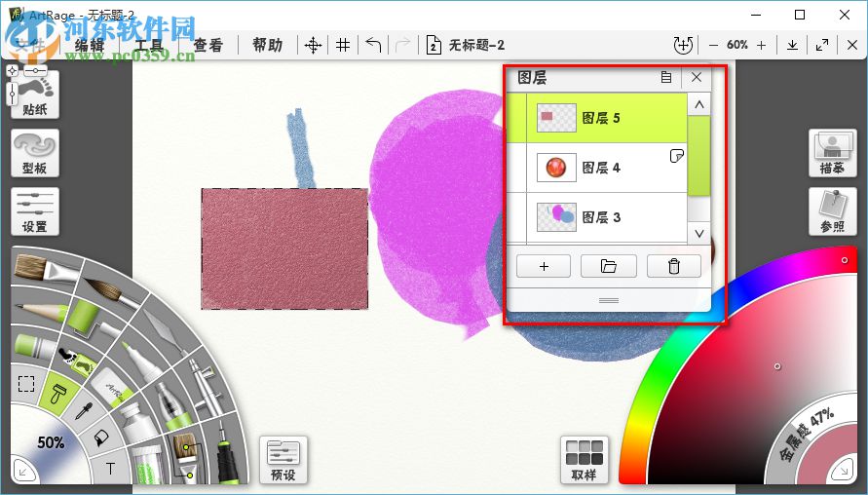Select 图层 5 in layers list
Viewport: 868px width, 495px height.
[x=597, y=118]
